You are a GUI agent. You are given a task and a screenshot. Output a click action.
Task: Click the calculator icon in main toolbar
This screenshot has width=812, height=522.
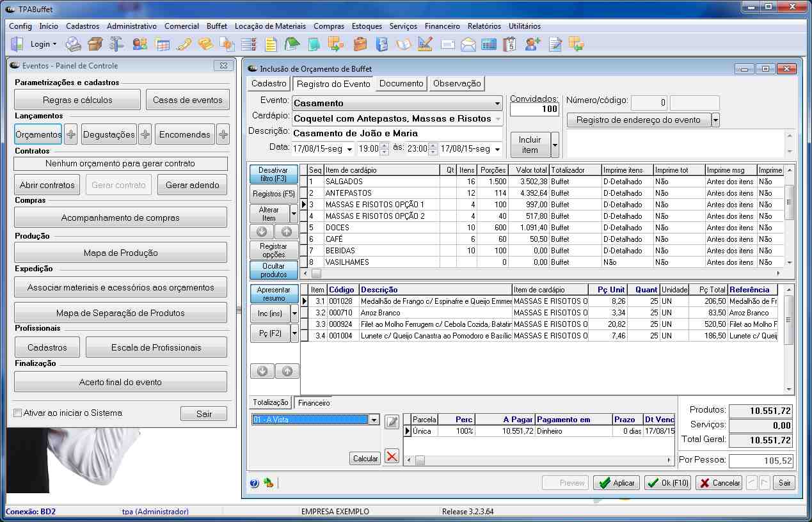pos(490,44)
